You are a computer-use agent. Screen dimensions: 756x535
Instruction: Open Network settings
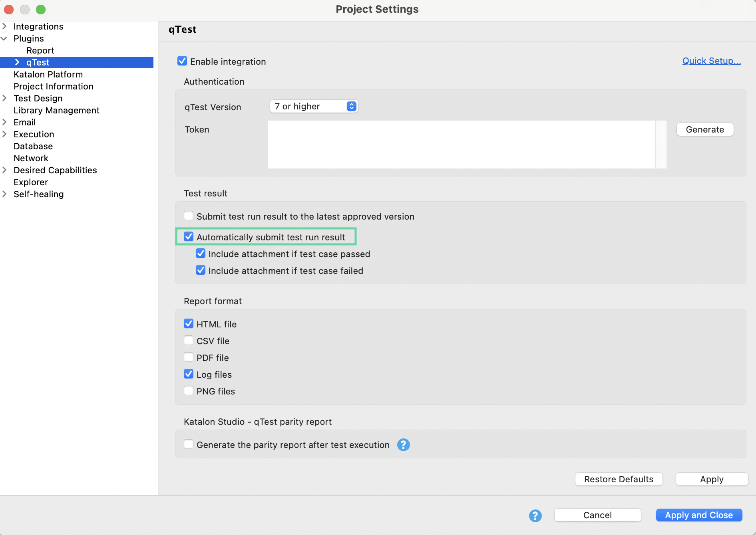[31, 158]
